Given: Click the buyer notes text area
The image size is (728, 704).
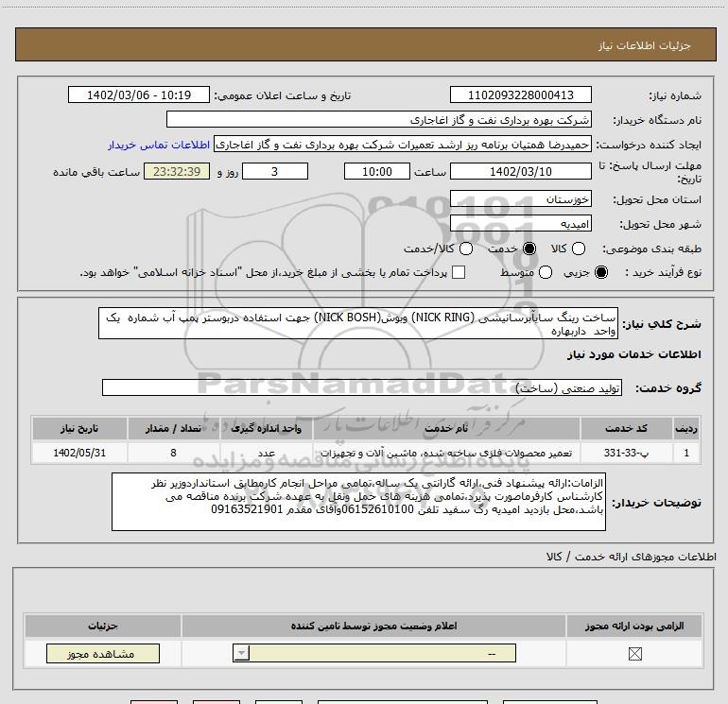Looking at the screenshot, I should 358,502.
